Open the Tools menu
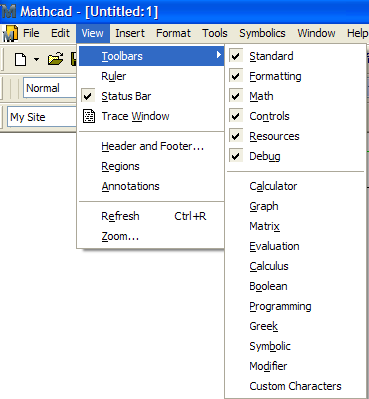 pyautogui.click(x=215, y=33)
